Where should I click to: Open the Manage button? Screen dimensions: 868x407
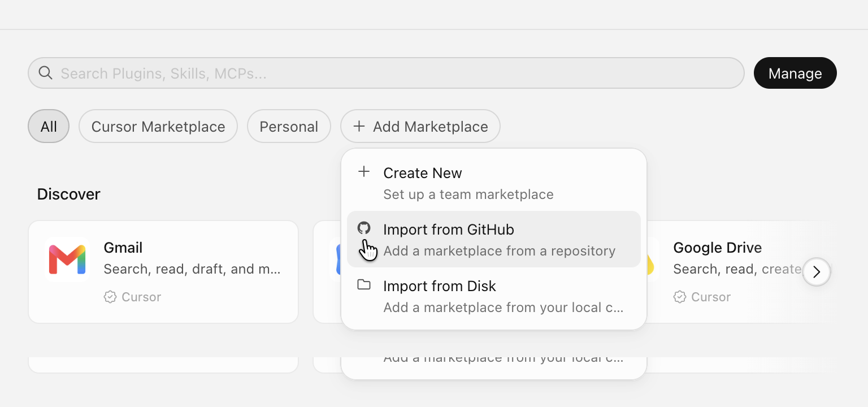click(795, 73)
